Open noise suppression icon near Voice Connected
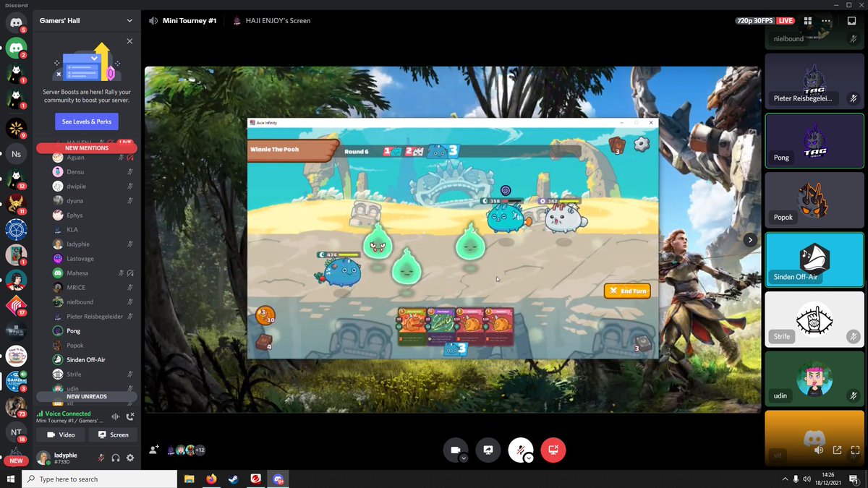The image size is (868, 488). tap(115, 416)
